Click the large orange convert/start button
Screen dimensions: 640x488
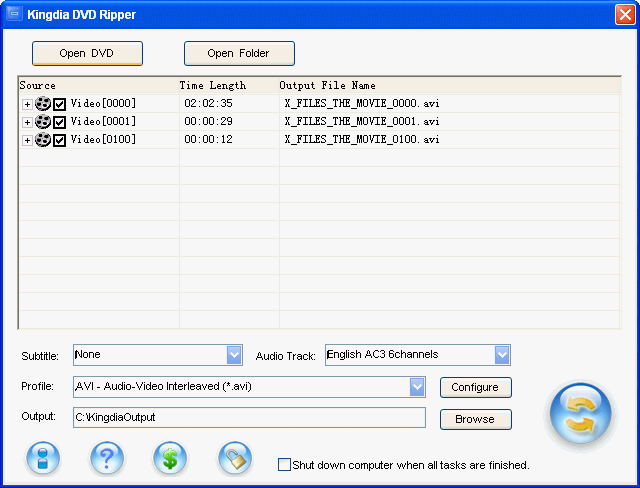point(579,416)
